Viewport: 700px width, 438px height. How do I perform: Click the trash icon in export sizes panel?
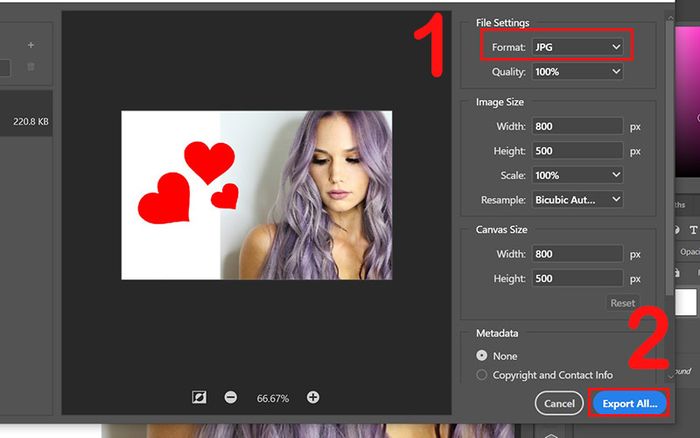[31, 67]
